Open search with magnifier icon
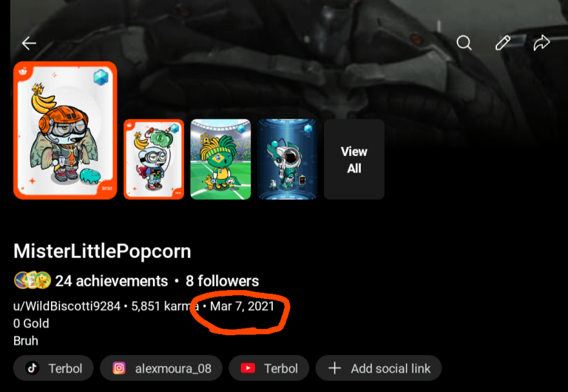This screenshot has width=568, height=392. point(464,43)
